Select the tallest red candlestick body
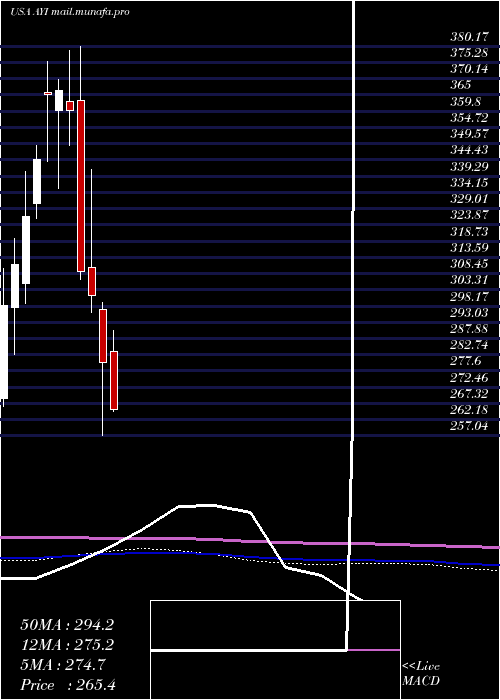This screenshot has height=700, width=500. click(81, 186)
